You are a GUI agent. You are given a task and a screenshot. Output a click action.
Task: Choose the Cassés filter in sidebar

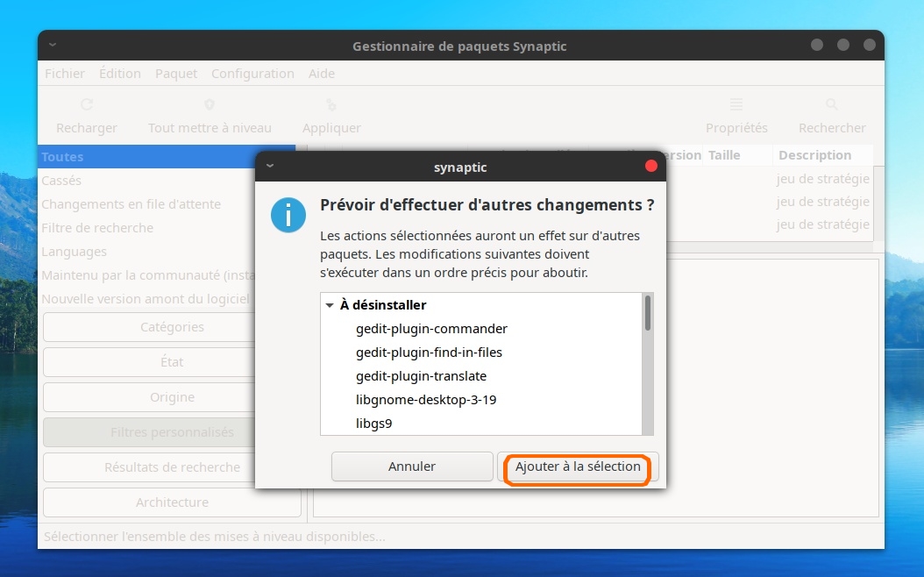click(61, 181)
